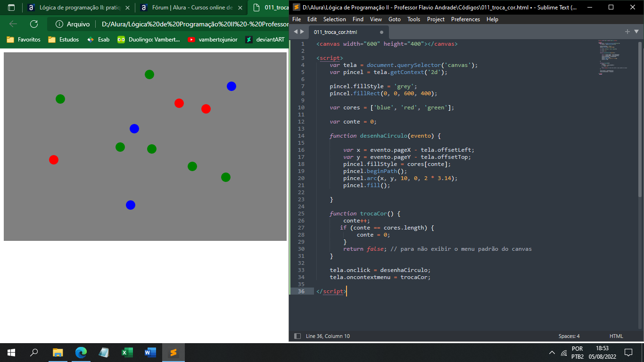The height and width of the screenshot is (362, 644).
Task: Add a new tab with plus icon
Action: [627, 32]
